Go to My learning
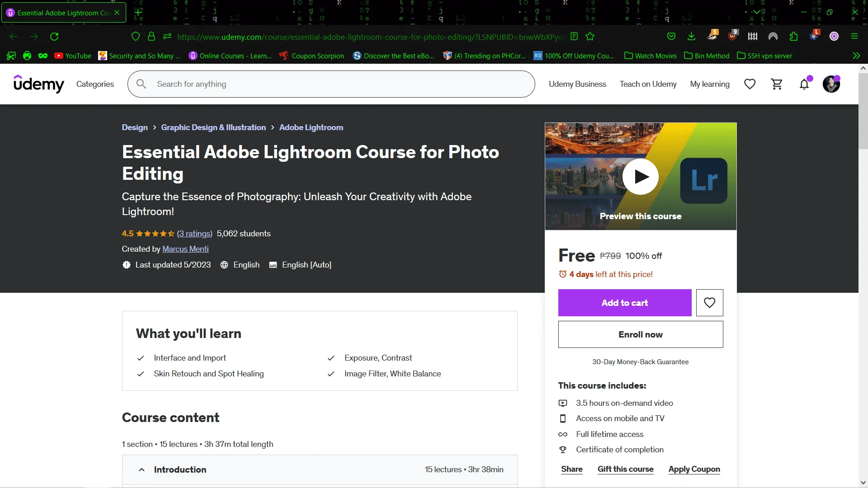 click(x=710, y=84)
